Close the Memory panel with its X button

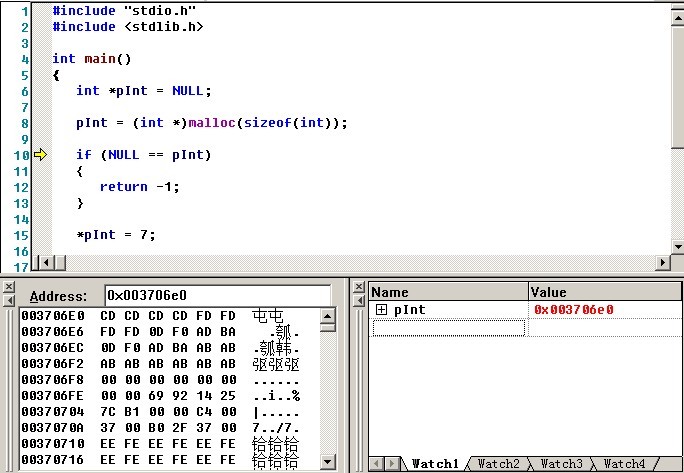(x=8, y=287)
